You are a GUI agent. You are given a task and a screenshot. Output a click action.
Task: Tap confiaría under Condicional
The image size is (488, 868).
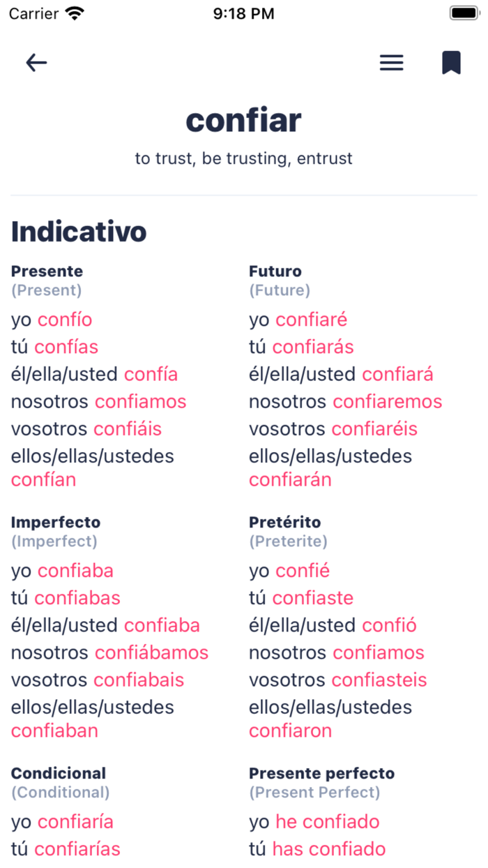pyautogui.click(x=76, y=822)
